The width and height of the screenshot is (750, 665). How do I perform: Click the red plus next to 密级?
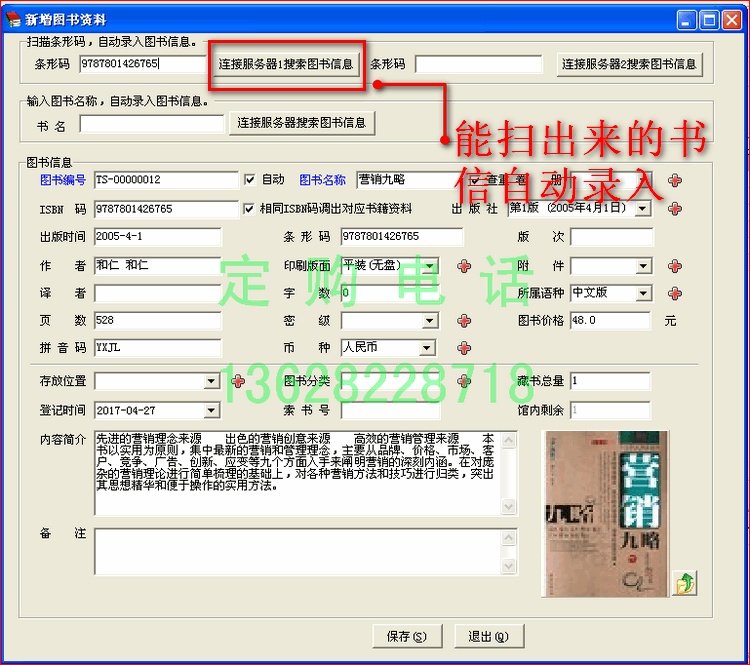(x=464, y=321)
